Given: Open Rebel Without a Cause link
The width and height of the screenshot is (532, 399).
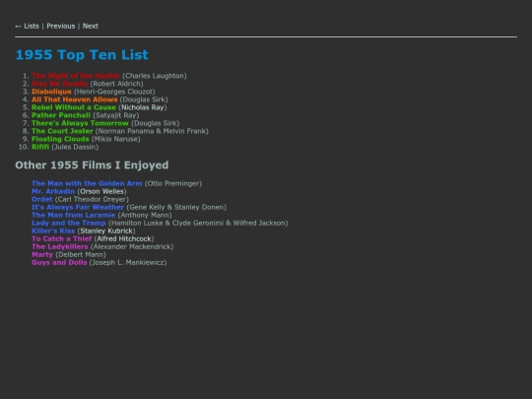Looking at the screenshot, I should (74, 107).
